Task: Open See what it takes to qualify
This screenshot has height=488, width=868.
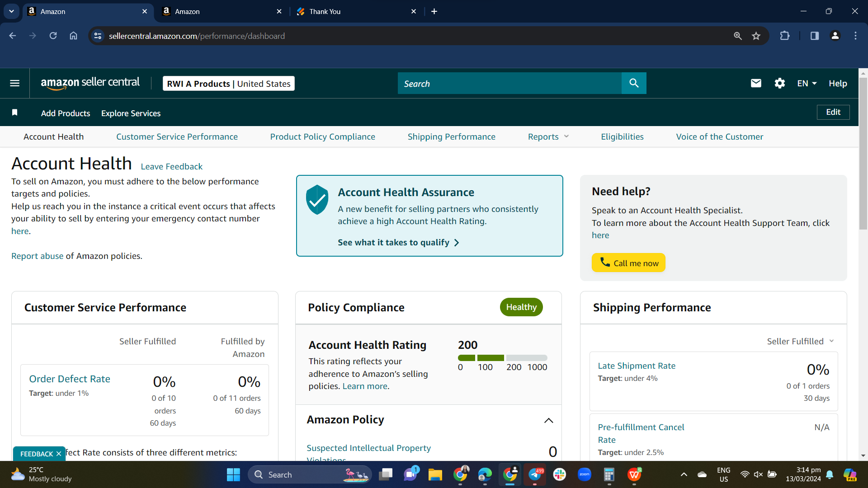Action: [x=398, y=242]
